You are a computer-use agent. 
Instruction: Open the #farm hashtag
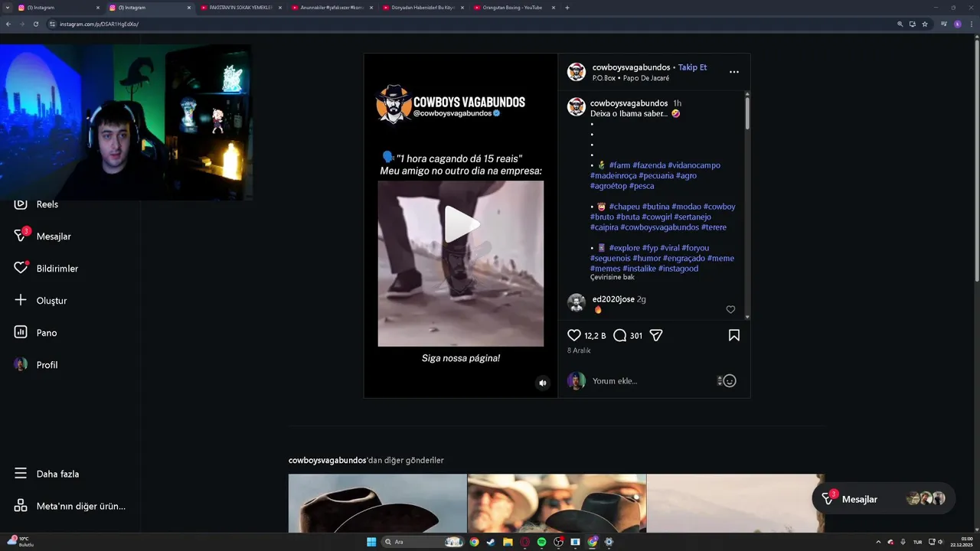(619, 165)
